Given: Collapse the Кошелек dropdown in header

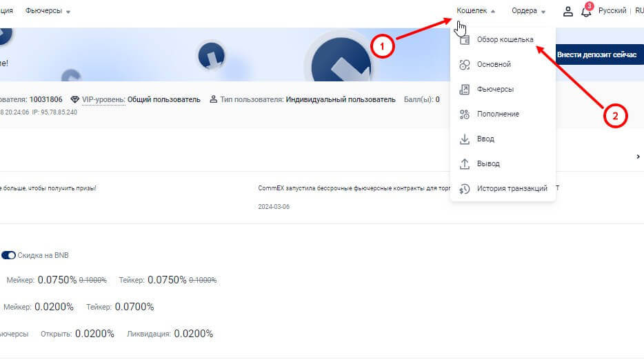Looking at the screenshot, I should (476, 11).
